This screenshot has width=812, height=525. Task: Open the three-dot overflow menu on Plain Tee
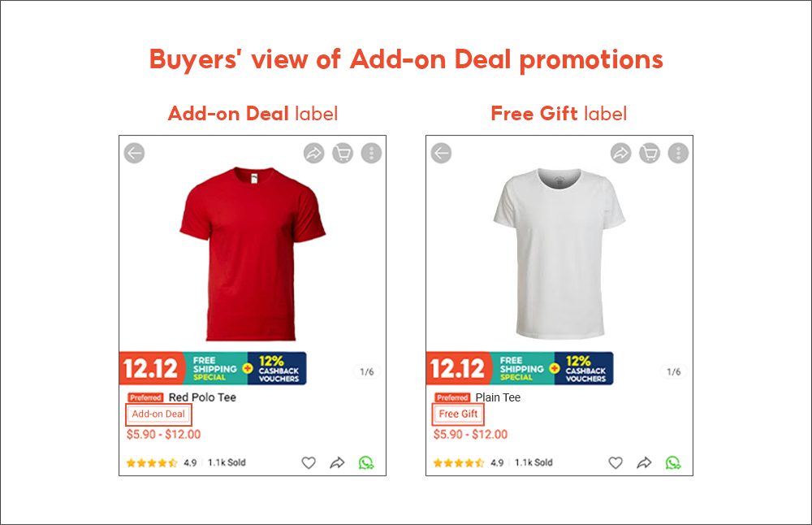point(678,153)
